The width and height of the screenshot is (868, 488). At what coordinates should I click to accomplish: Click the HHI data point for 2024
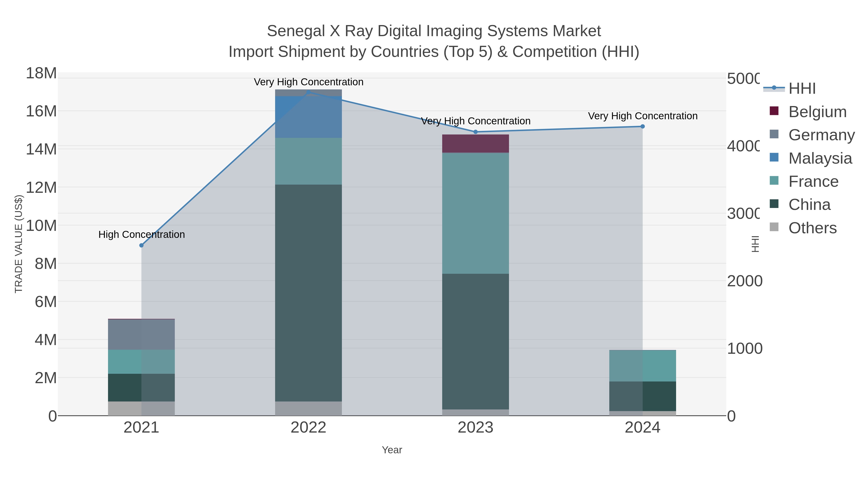pos(643,127)
